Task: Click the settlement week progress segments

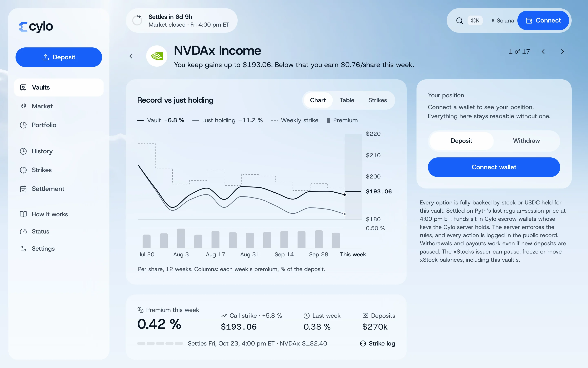Action: [x=160, y=343]
